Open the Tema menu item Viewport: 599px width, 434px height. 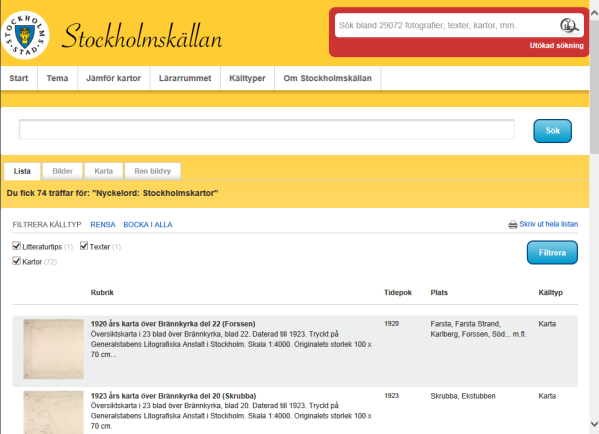[x=57, y=78]
